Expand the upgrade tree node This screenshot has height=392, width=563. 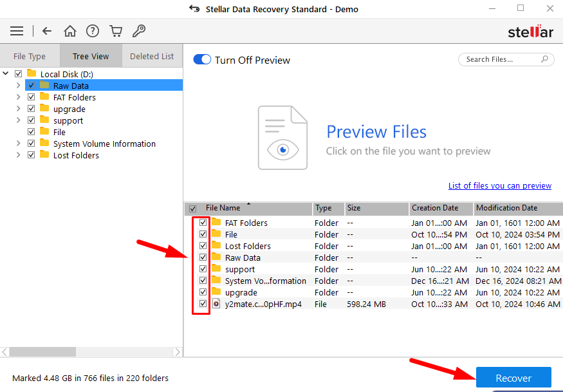(x=18, y=109)
